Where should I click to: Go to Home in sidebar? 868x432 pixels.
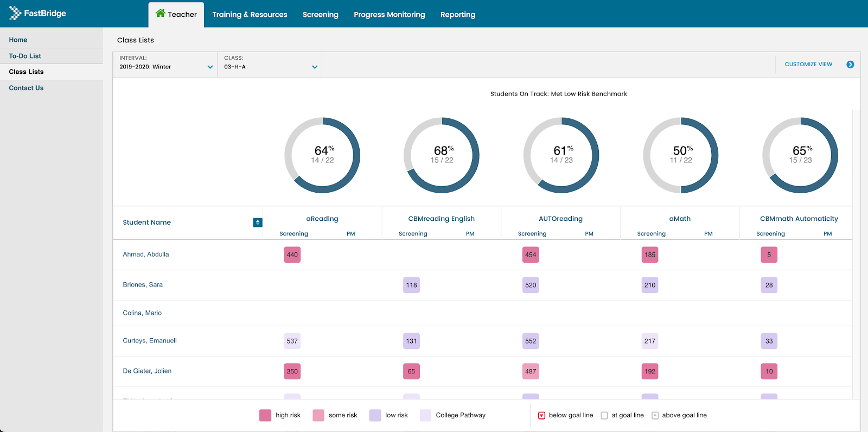[18, 40]
